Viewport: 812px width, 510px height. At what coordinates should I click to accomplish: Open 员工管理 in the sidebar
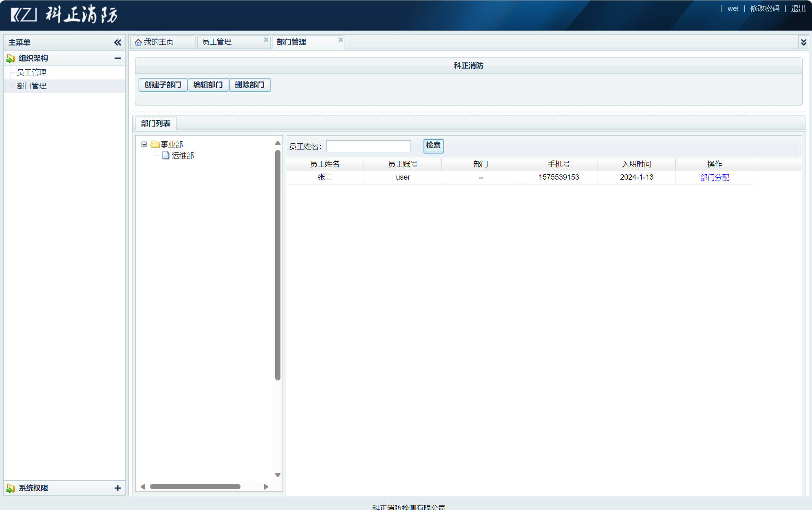pyautogui.click(x=31, y=73)
